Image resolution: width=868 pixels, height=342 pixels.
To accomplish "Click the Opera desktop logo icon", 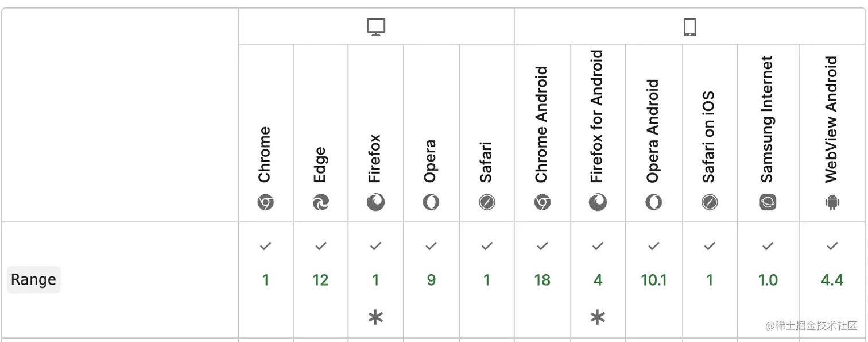I will tap(431, 202).
